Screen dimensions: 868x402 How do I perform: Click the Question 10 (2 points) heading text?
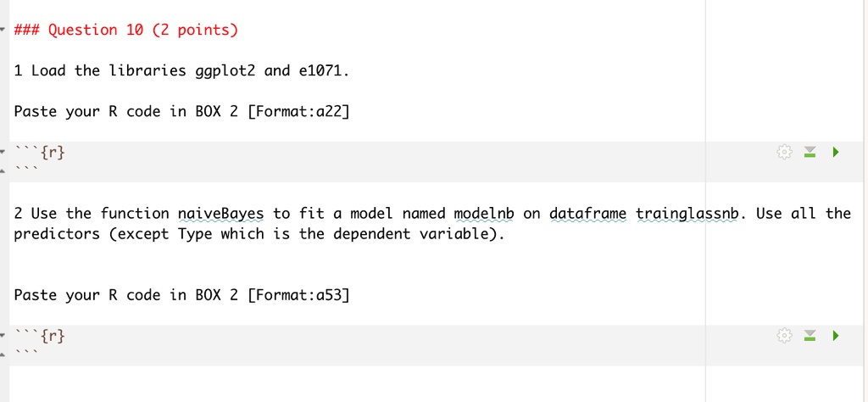[x=126, y=30]
